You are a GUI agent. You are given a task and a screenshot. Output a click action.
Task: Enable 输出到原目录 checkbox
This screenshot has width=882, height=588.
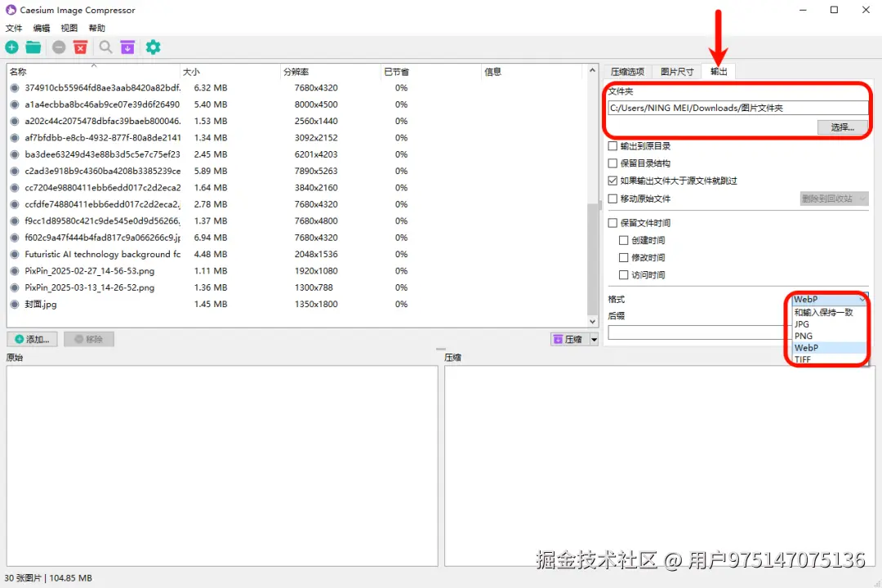[x=612, y=145]
